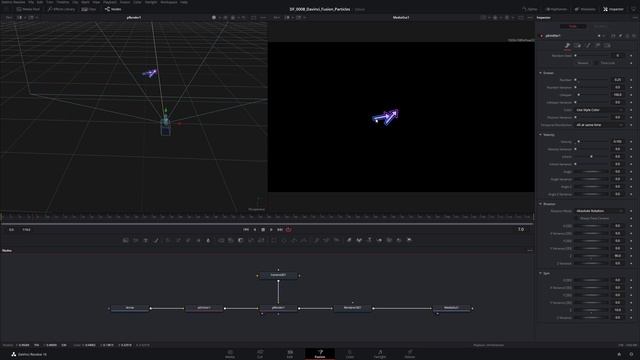Screen dimensions: 640x360
Task: Add a pEmitter node from the toolbar
Action: point(316,240)
